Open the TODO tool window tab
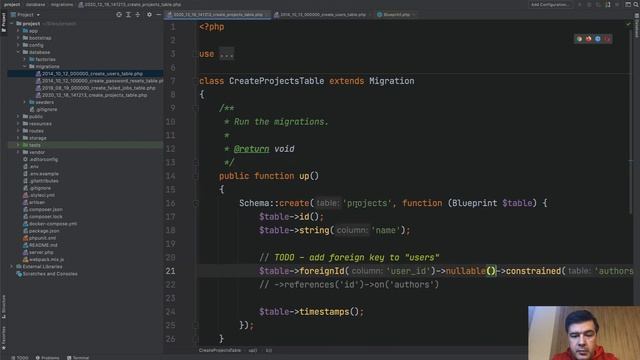 [x=20, y=358]
